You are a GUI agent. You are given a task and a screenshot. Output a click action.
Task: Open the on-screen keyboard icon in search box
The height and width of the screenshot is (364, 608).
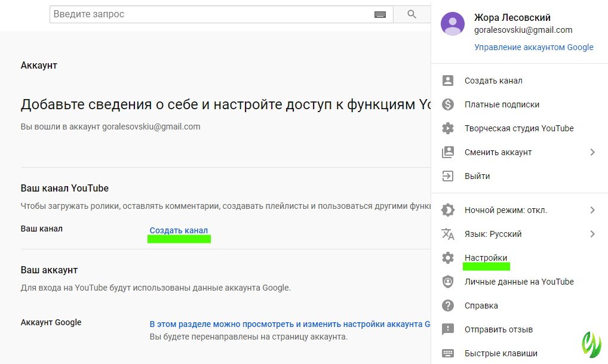click(x=380, y=15)
